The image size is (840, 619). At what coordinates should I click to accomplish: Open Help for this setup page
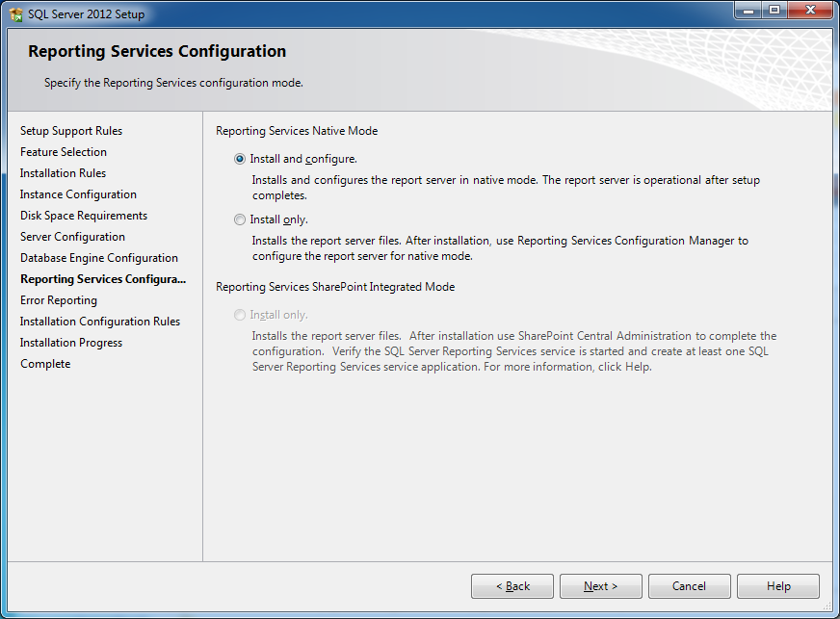point(778,586)
